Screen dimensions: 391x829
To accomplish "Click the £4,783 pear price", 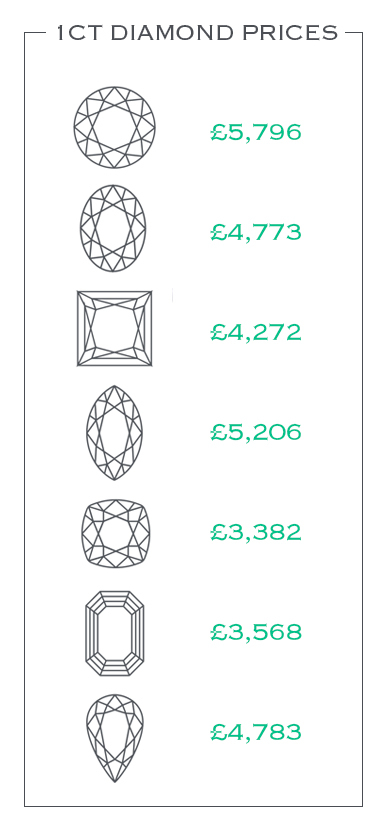I will 256,732.
